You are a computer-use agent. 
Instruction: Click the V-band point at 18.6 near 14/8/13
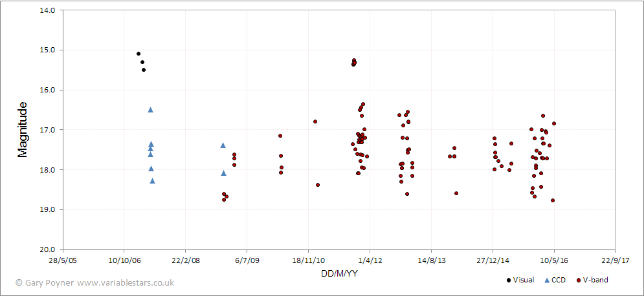tap(456, 193)
